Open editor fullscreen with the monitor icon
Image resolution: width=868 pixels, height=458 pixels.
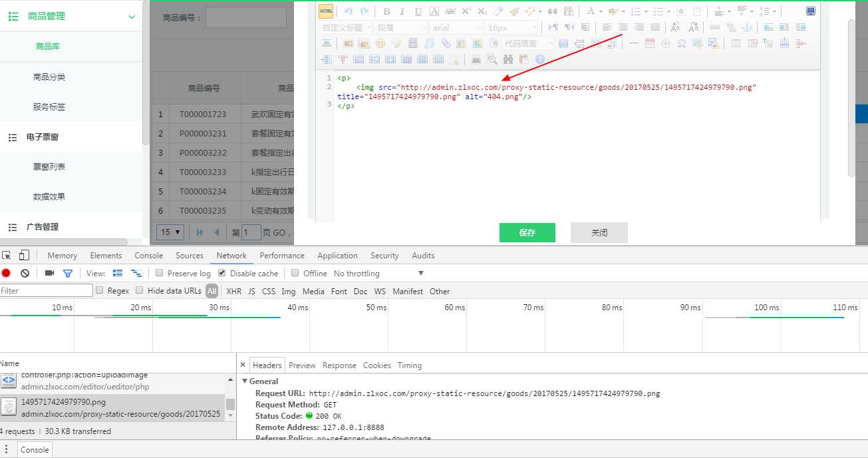(x=811, y=11)
